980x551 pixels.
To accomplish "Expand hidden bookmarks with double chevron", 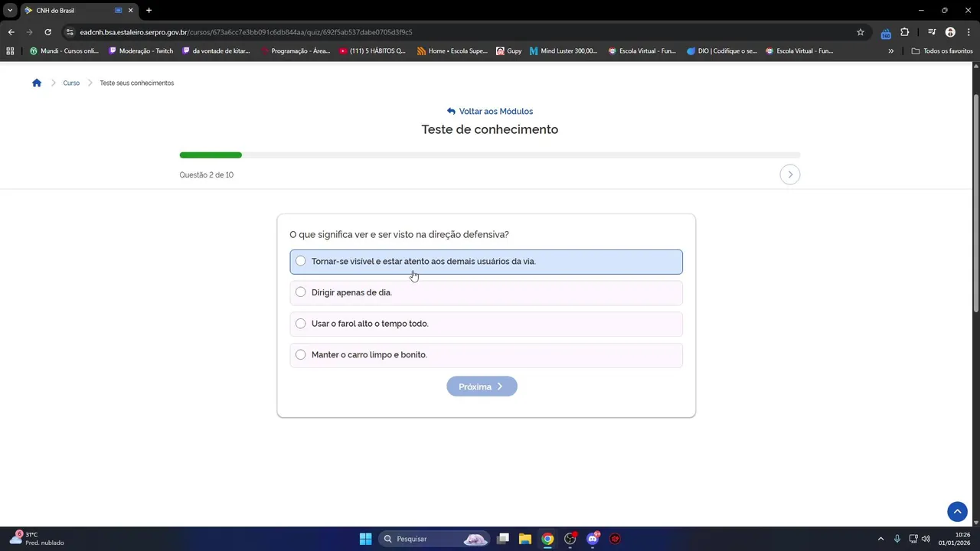I will [x=890, y=51].
